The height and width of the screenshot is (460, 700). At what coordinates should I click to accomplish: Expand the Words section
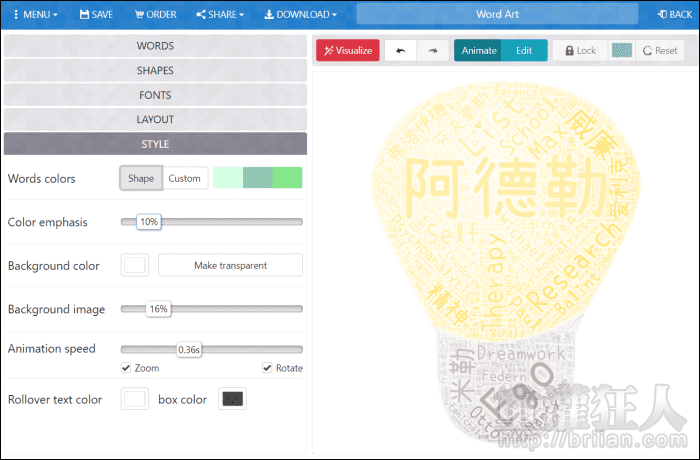click(x=155, y=46)
